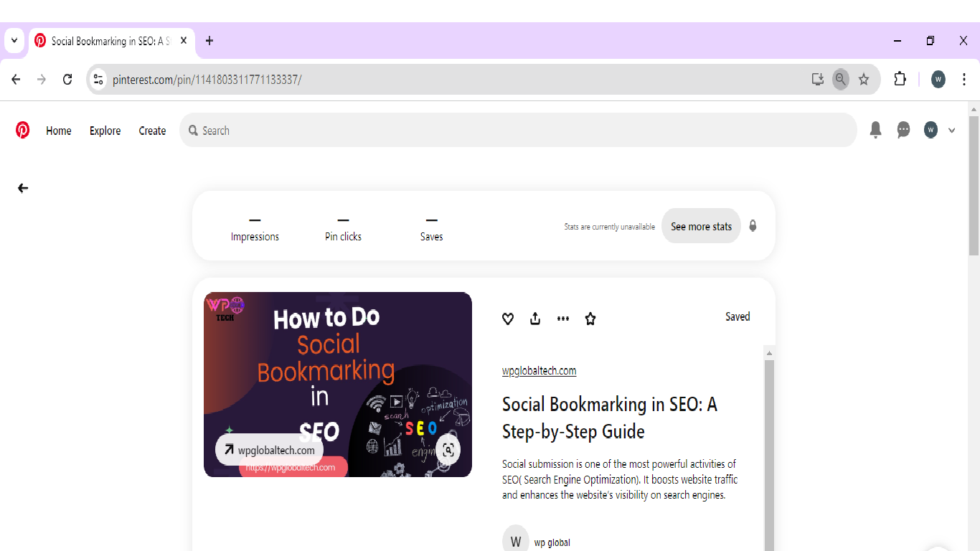Click the browser back arrow
980x551 pixels.
tap(16, 80)
